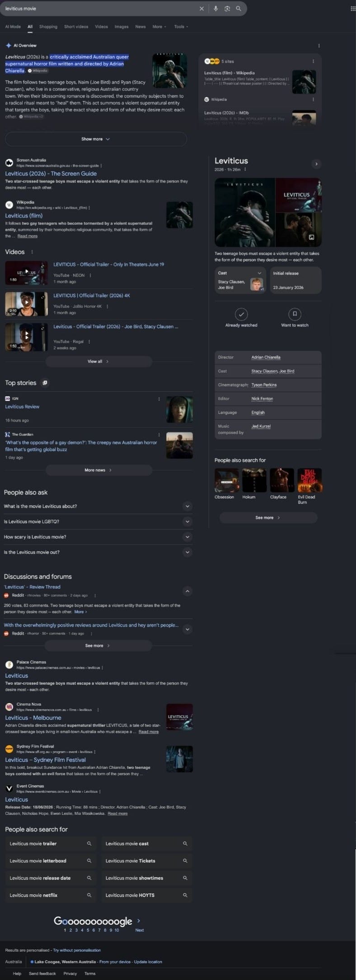Viewport: 356px width, 980px height.
Task: View all videos
Action: point(98,362)
